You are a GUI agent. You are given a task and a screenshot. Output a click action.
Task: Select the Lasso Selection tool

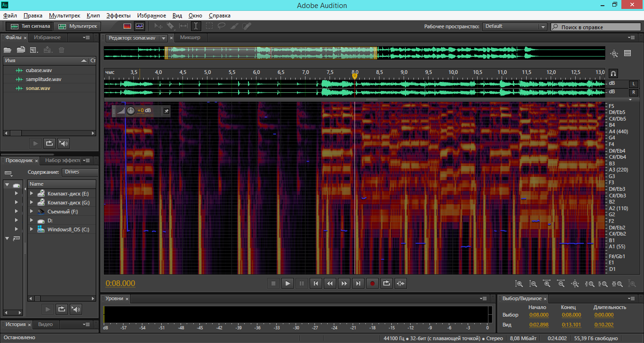click(x=221, y=26)
